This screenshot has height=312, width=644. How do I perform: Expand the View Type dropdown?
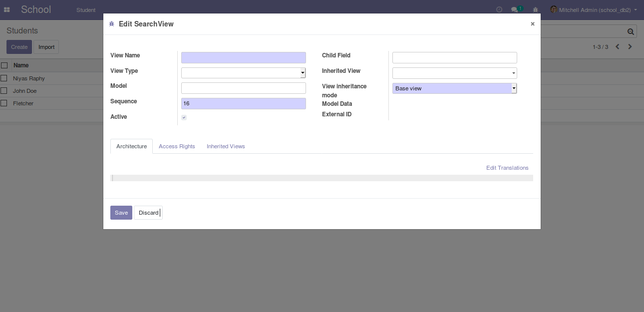243,73
